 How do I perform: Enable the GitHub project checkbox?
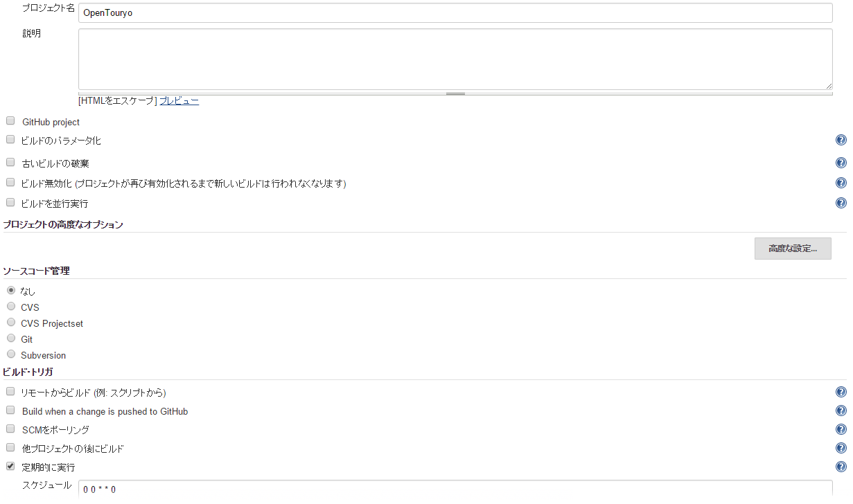pyautogui.click(x=10, y=121)
